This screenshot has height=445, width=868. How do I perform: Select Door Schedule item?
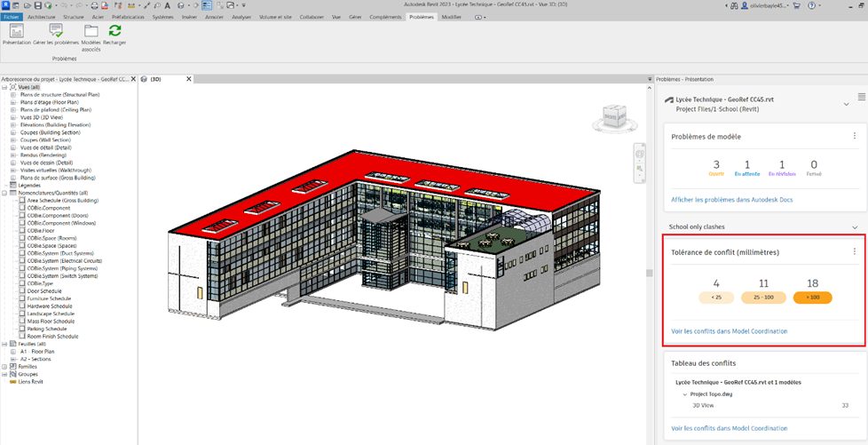pos(44,291)
